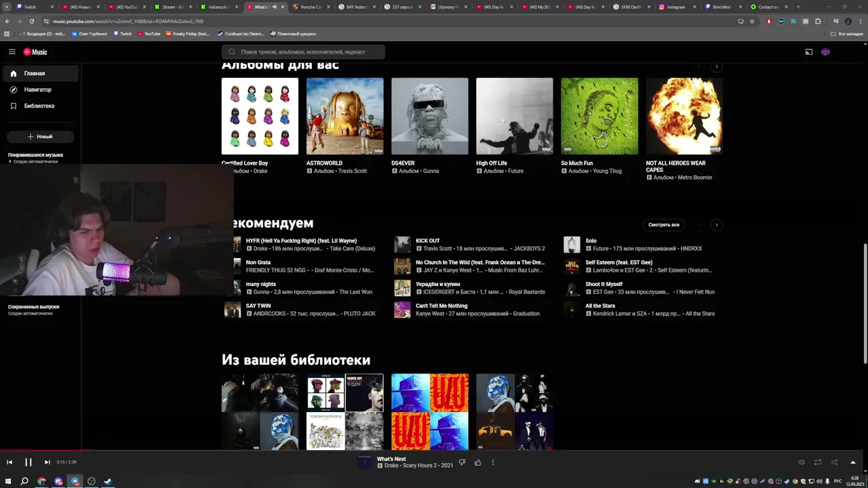Screen dimensions: 868x488
Task: Click the Новый playlist button
Action: pyautogui.click(x=40, y=136)
